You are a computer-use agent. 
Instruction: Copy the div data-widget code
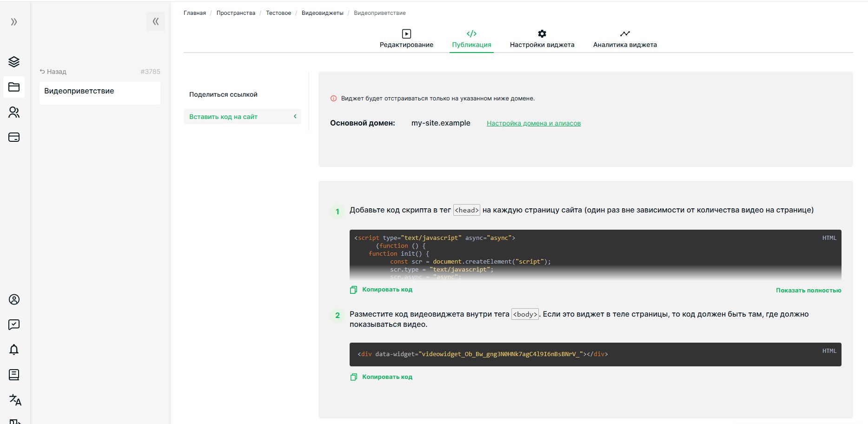click(x=381, y=377)
